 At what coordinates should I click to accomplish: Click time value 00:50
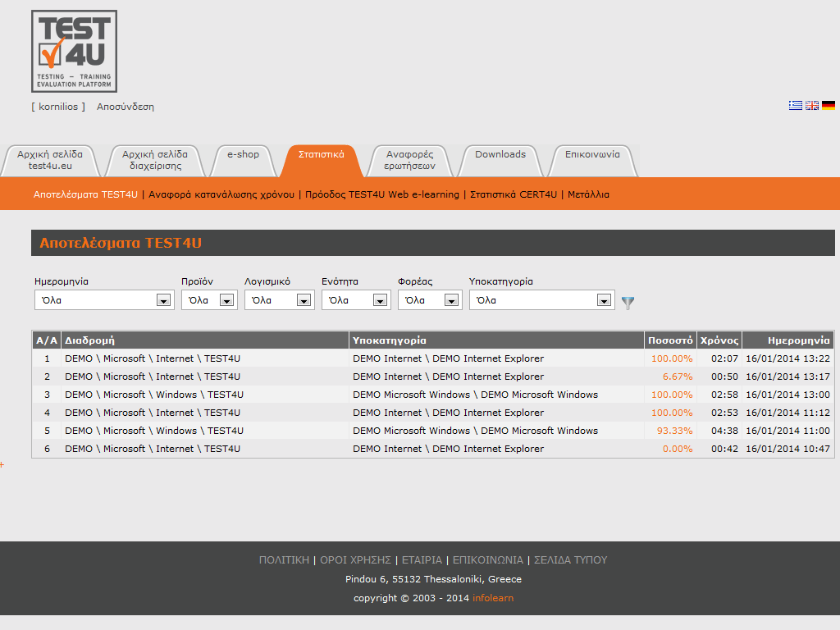click(x=725, y=377)
